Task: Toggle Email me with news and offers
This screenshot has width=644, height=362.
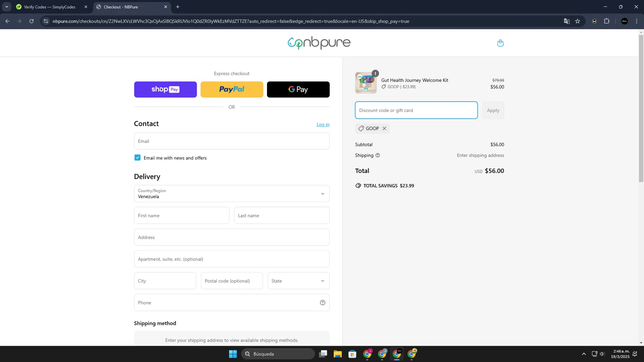Action: click(137, 158)
